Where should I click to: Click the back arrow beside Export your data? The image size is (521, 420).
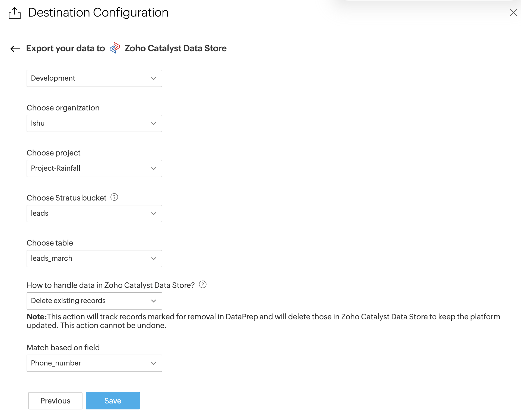click(x=15, y=49)
